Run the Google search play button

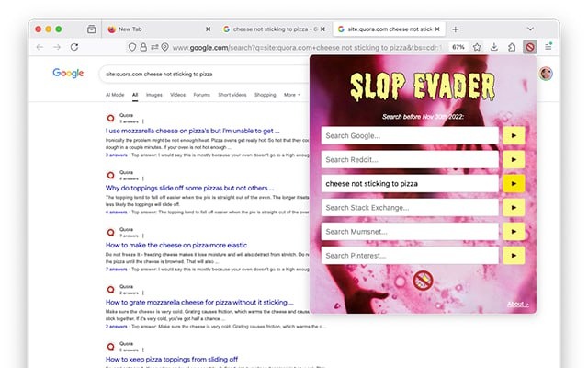514,135
